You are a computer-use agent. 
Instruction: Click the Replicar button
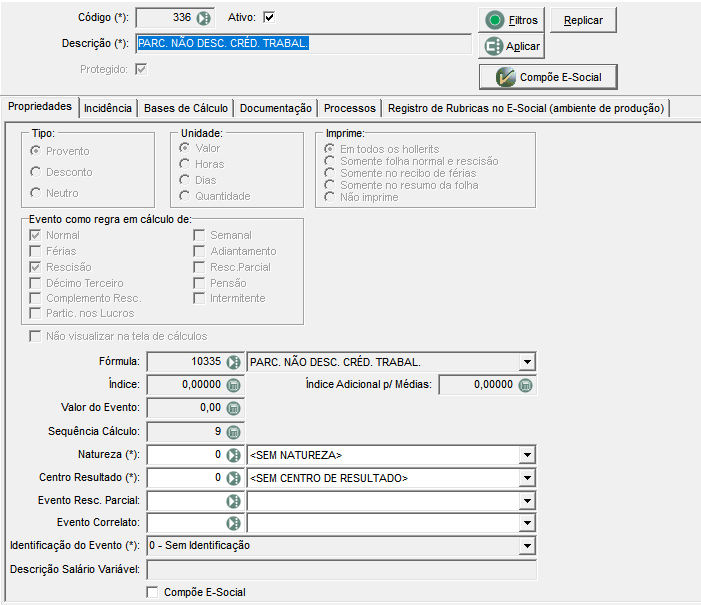pyautogui.click(x=583, y=21)
